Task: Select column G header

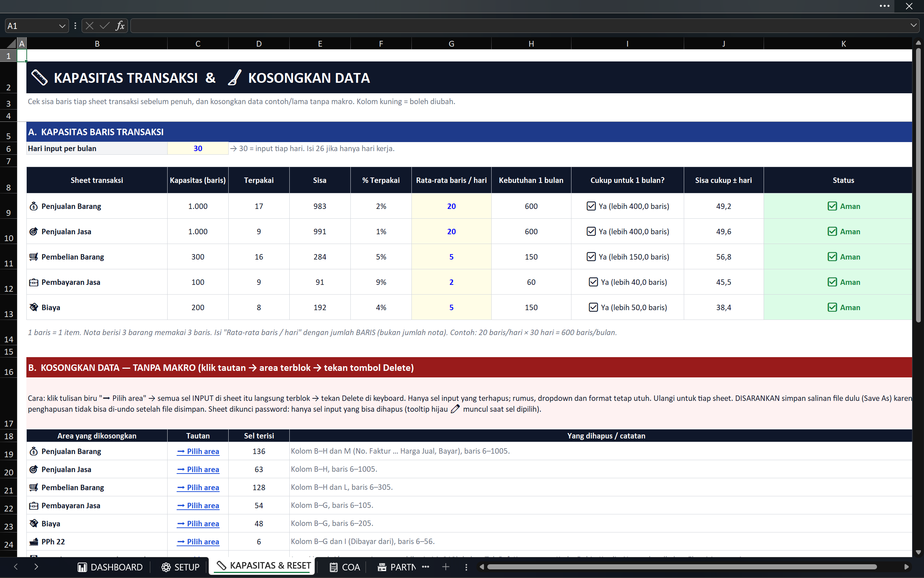Action: pos(451,44)
